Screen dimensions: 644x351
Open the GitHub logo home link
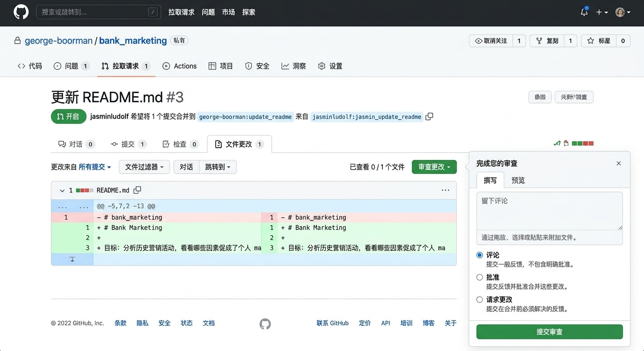coord(21,12)
